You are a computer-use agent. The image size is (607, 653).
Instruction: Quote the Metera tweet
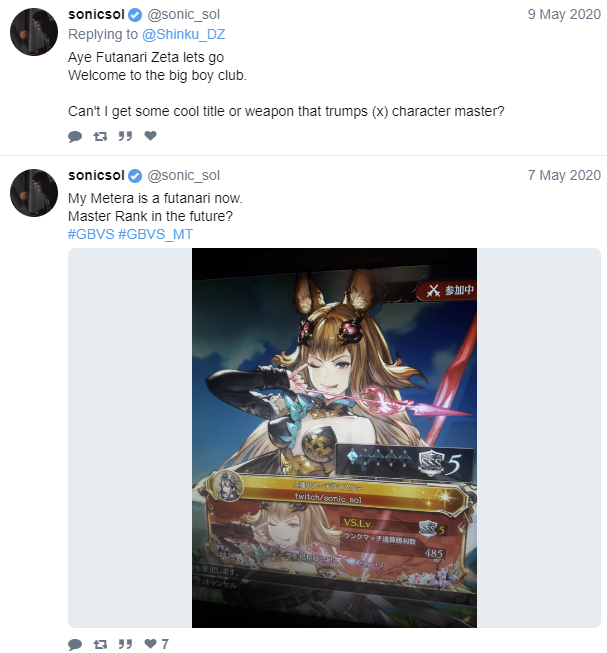125,644
